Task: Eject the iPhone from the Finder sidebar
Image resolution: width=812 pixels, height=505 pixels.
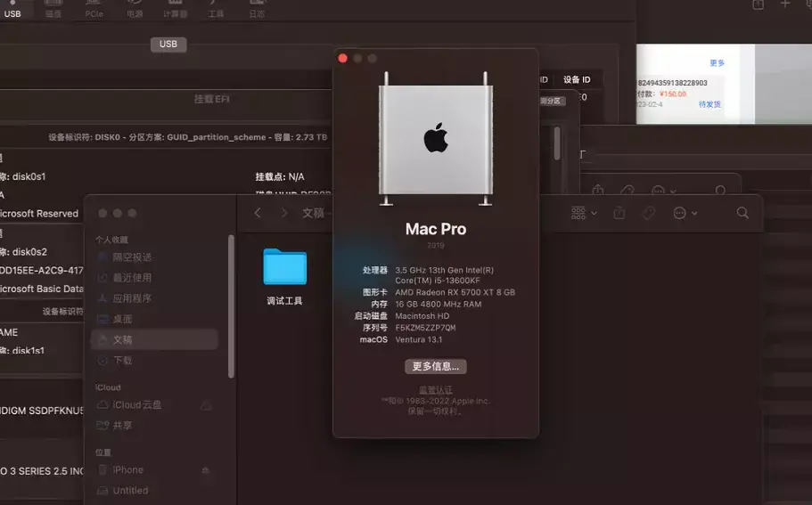Action: click(x=206, y=470)
